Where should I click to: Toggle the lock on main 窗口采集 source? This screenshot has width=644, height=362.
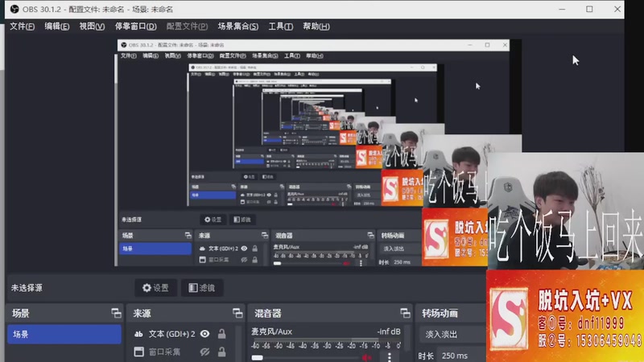(222, 352)
